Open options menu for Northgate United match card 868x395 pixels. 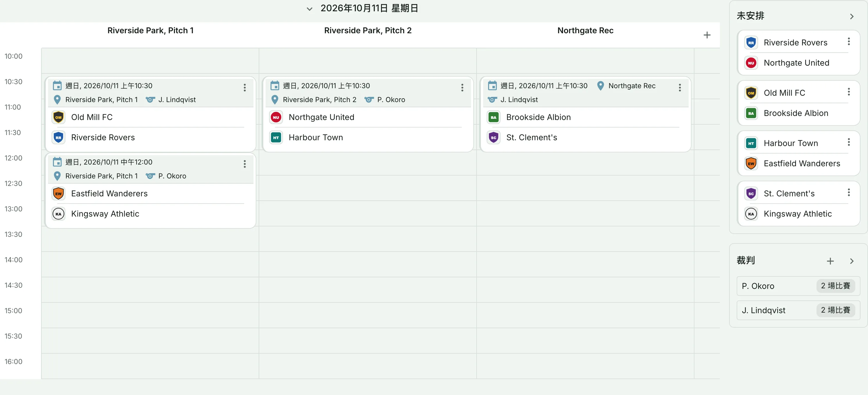(x=462, y=88)
